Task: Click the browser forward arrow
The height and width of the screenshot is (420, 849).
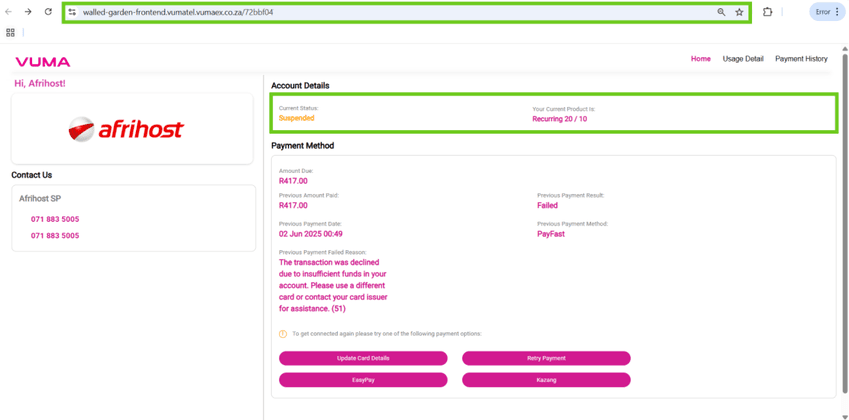Action: [x=28, y=12]
